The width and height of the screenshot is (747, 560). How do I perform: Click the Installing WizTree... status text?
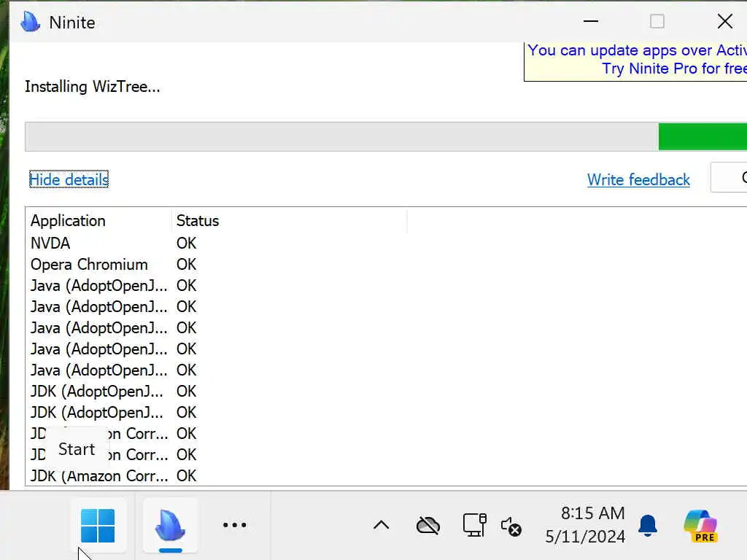point(93,87)
